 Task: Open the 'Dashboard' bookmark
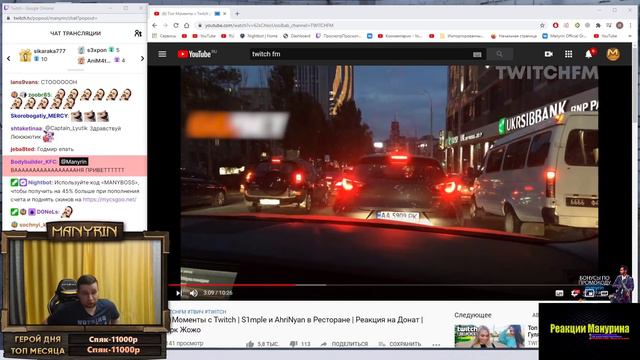tap(297, 36)
